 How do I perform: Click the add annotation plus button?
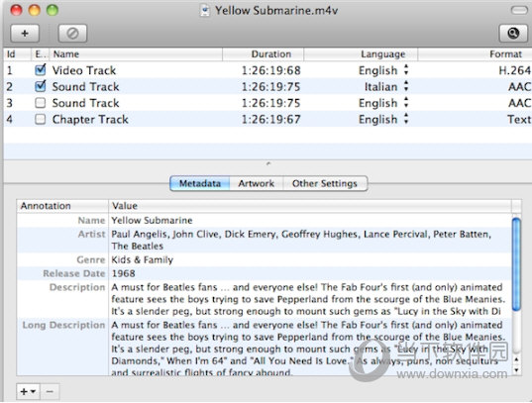28,391
